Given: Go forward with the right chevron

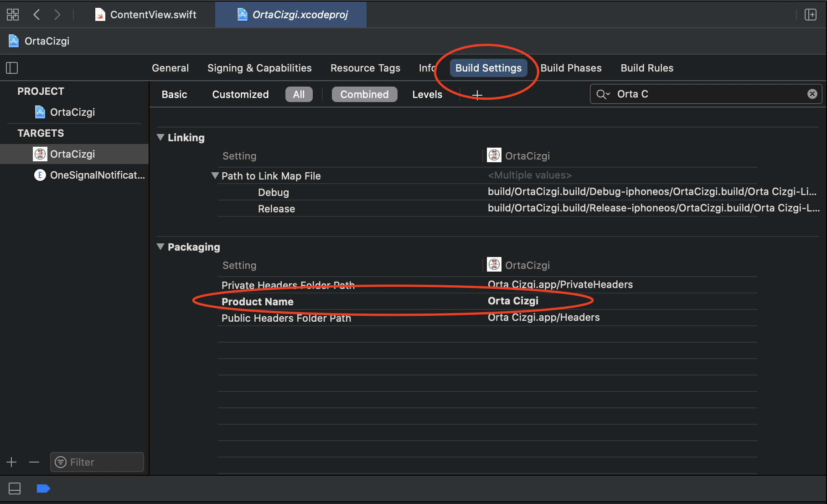Looking at the screenshot, I should [x=57, y=15].
